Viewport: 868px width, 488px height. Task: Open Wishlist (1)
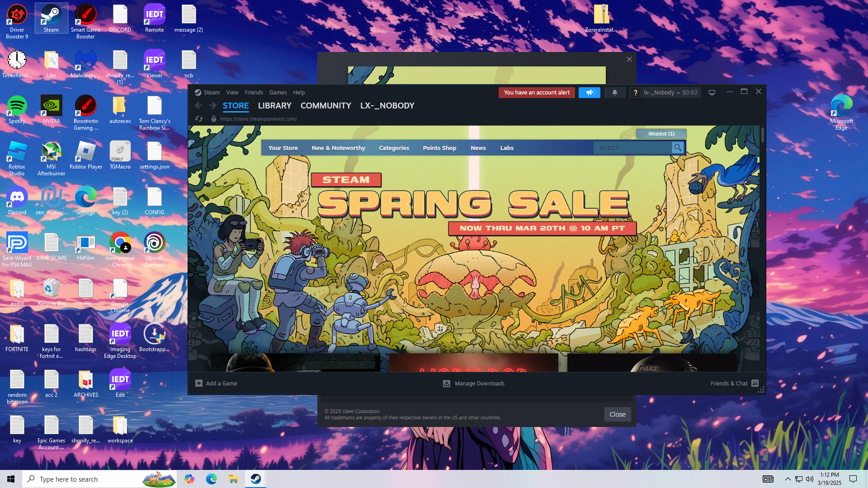(661, 134)
